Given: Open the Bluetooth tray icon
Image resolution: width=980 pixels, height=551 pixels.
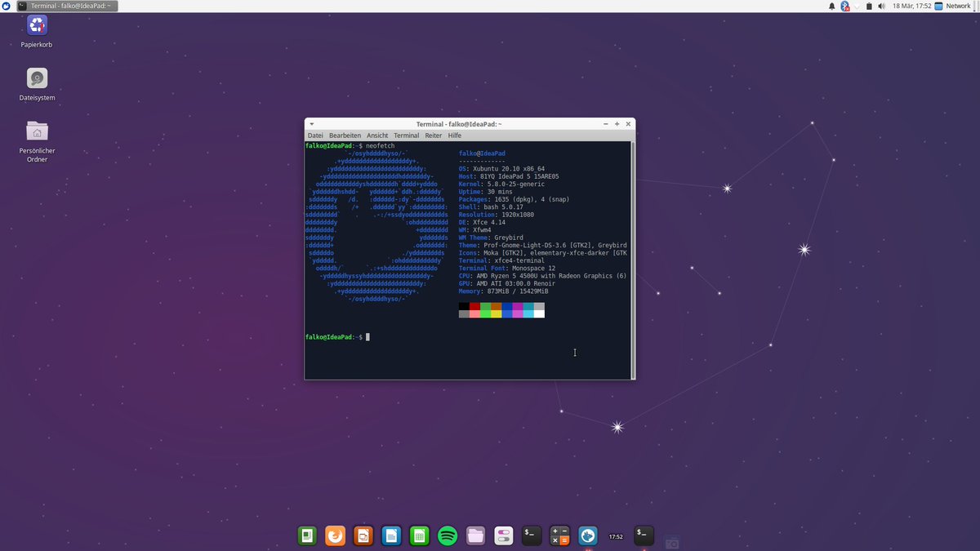Looking at the screenshot, I should [845, 6].
